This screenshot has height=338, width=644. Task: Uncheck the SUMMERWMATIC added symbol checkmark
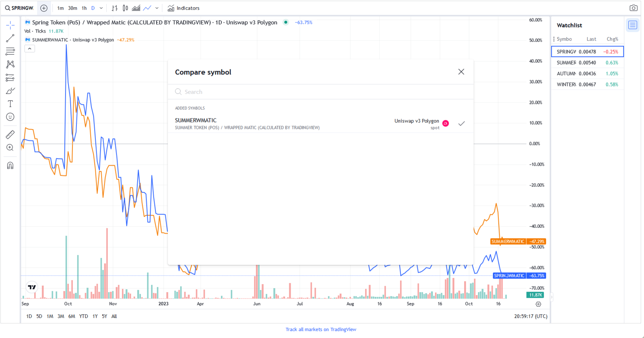pos(461,124)
